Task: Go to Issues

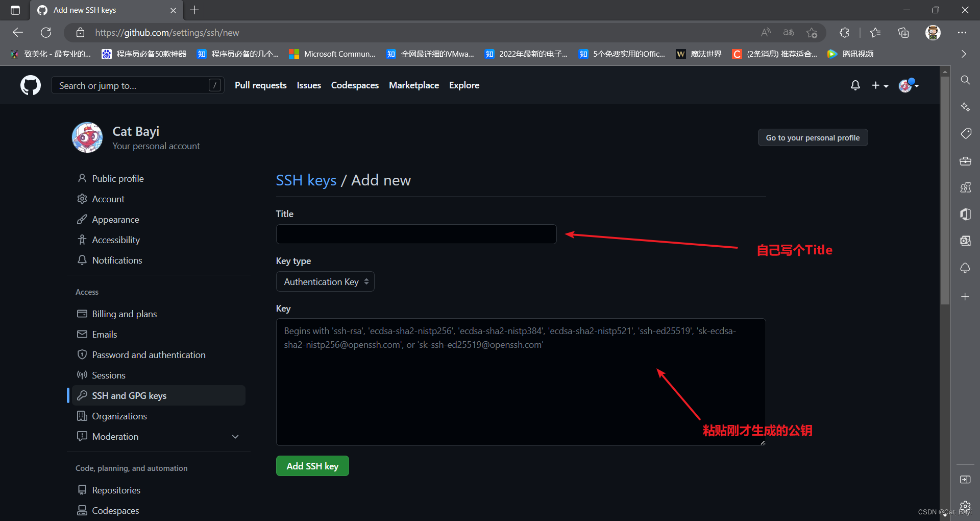Action: [x=309, y=85]
